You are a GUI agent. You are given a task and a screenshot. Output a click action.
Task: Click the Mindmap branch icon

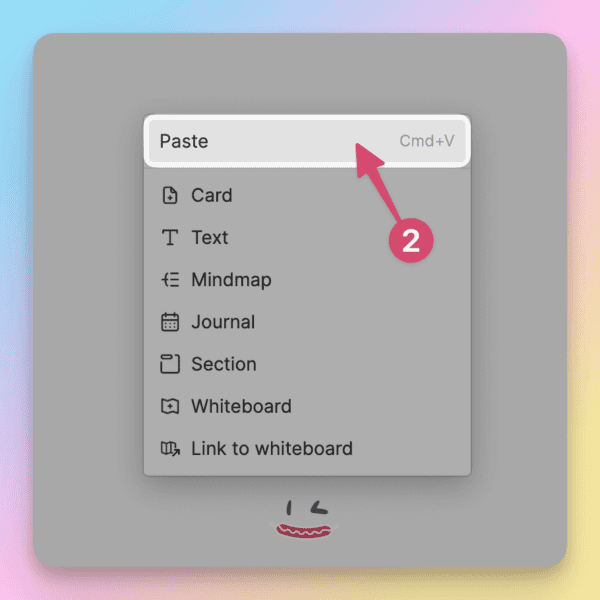point(170,279)
